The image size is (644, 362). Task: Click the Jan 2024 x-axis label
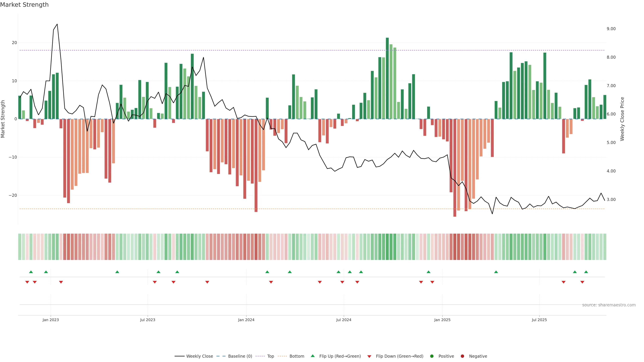coord(246,320)
